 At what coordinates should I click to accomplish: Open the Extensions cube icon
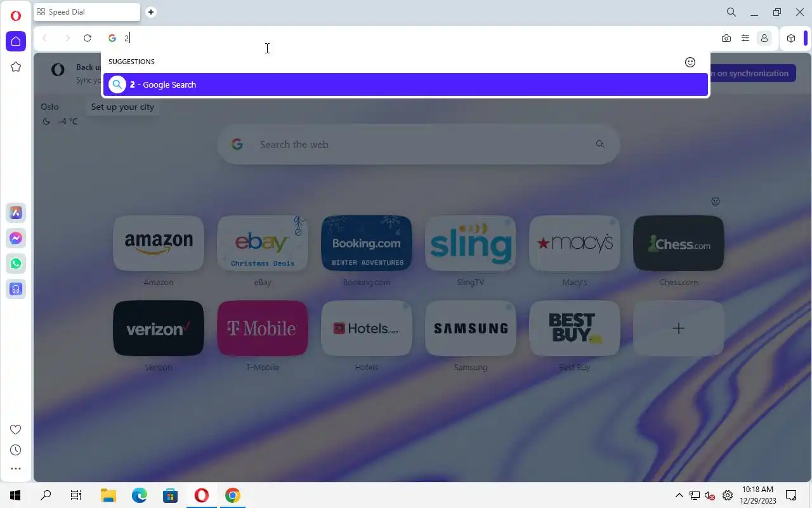[791, 38]
